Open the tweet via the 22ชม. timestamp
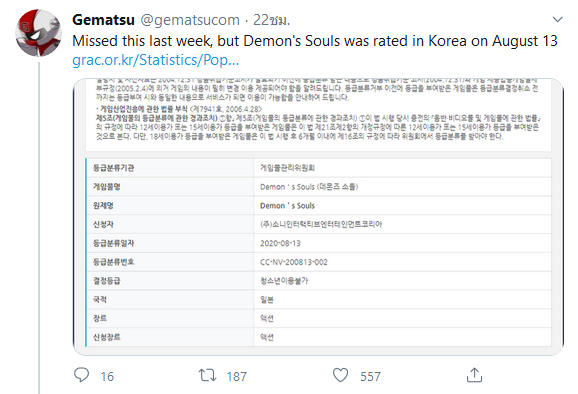 point(271,20)
